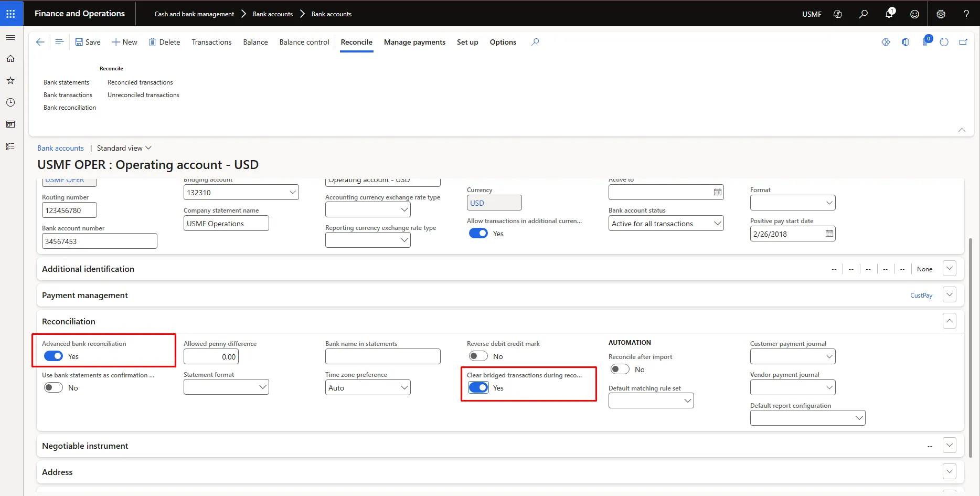980x496 pixels.
Task: Open the app launcher waffle icon
Action: 10,14
